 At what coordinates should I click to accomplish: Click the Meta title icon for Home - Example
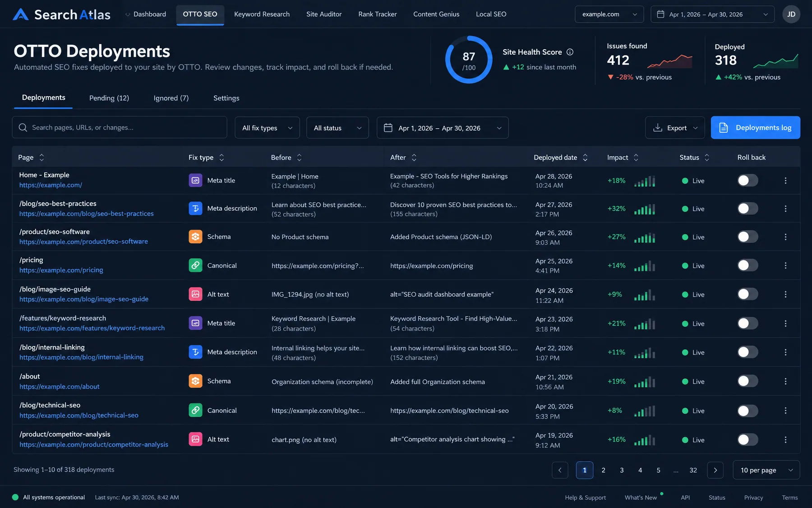[x=195, y=180]
